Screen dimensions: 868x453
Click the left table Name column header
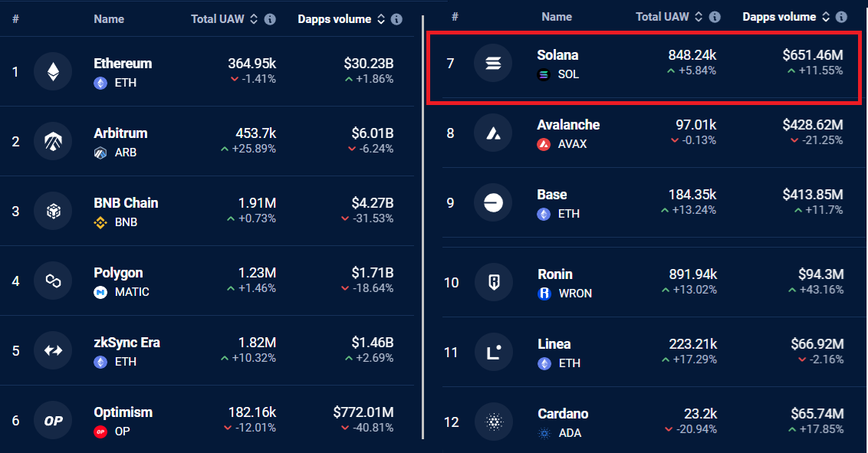click(109, 19)
